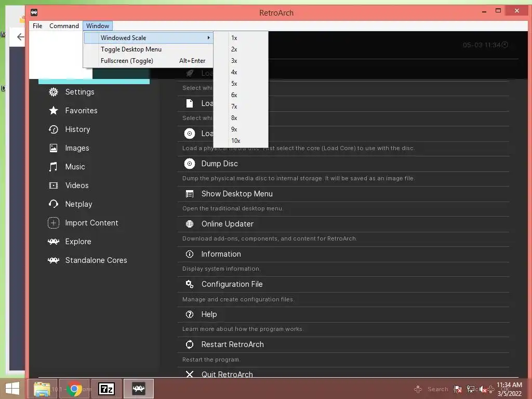Click the back arrow in the background window

pyautogui.click(x=20, y=37)
